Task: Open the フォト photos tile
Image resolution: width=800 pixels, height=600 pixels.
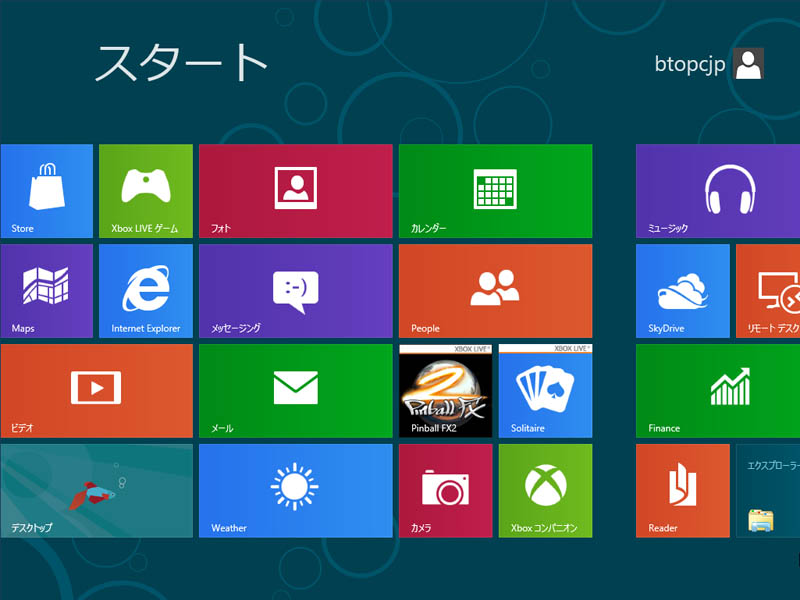Action: coord(296,191)
